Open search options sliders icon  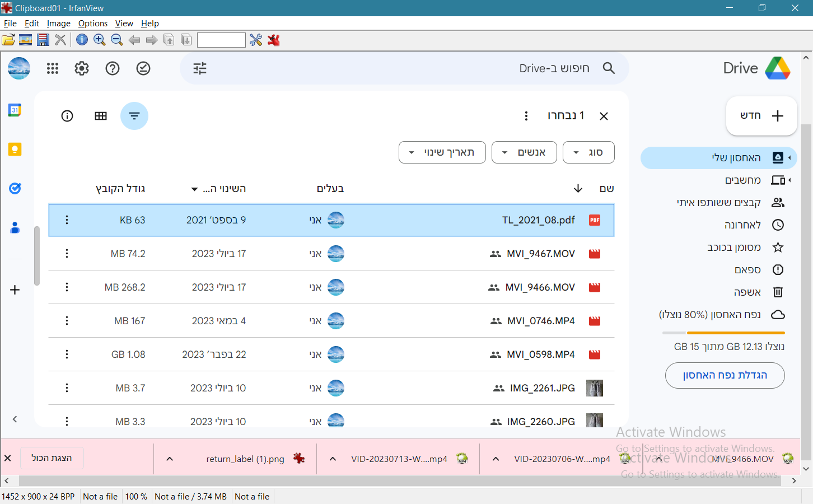(x=200, y=68)
